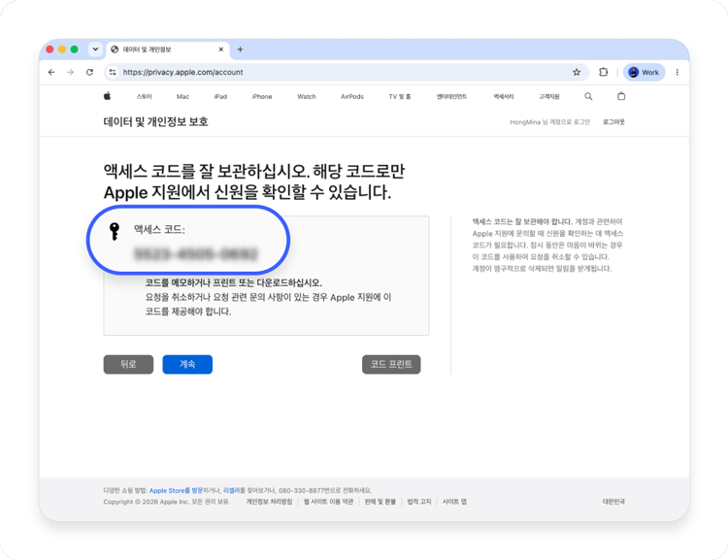
Task: Open the Watch menu
Action: (307, 97)
